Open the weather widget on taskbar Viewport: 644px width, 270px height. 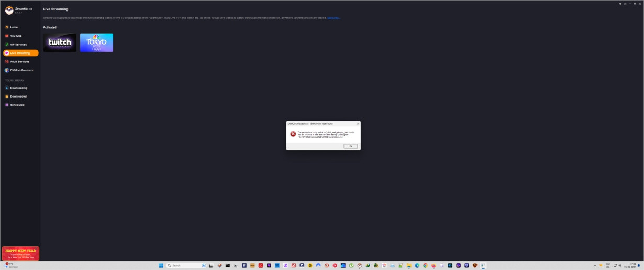tap(12, 265)
